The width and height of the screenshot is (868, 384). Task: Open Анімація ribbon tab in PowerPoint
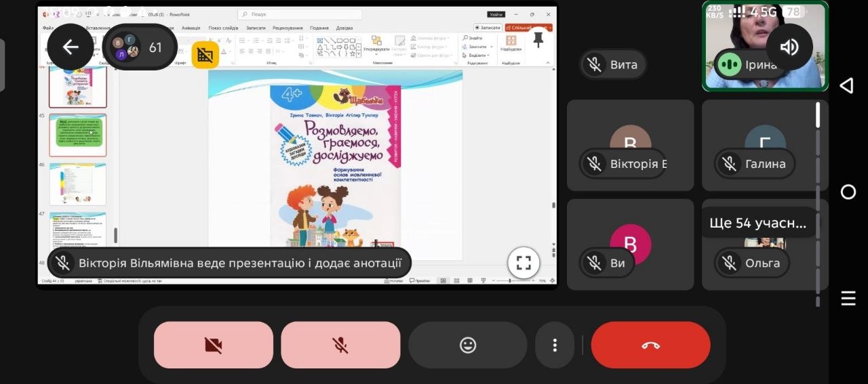pyautogui.click(x=191, y=28)
